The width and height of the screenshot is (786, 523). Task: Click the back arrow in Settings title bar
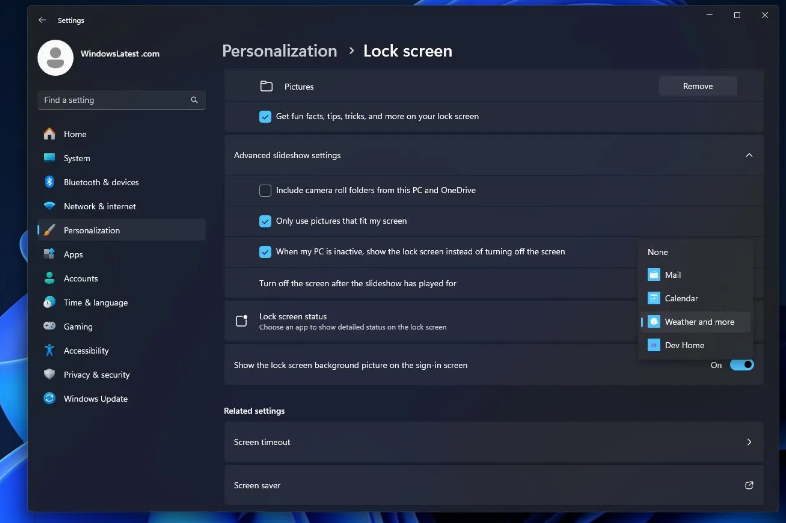coord(42,20)
